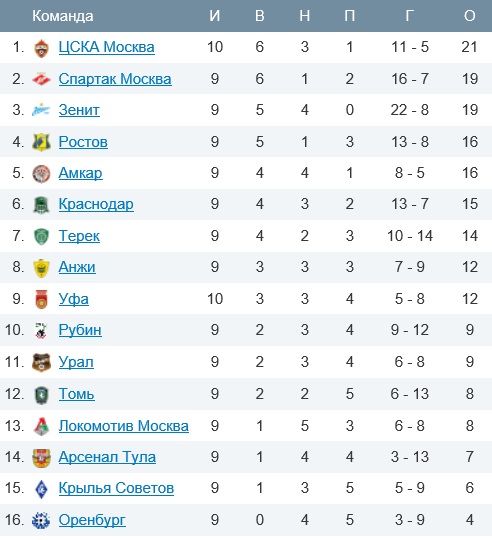Click the Spartak Moscow red diamond logo
Screen dimensions: 492x540
coord(41,79)
